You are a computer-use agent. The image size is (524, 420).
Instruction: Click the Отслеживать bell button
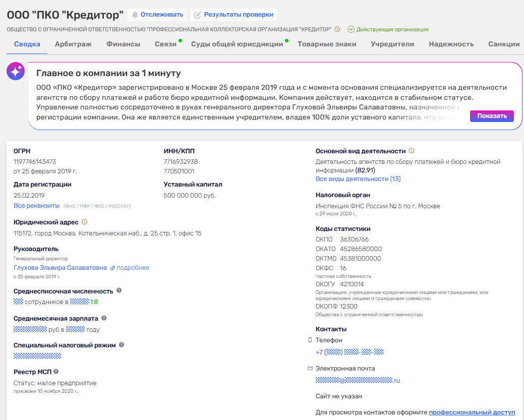tap(157, 15)
